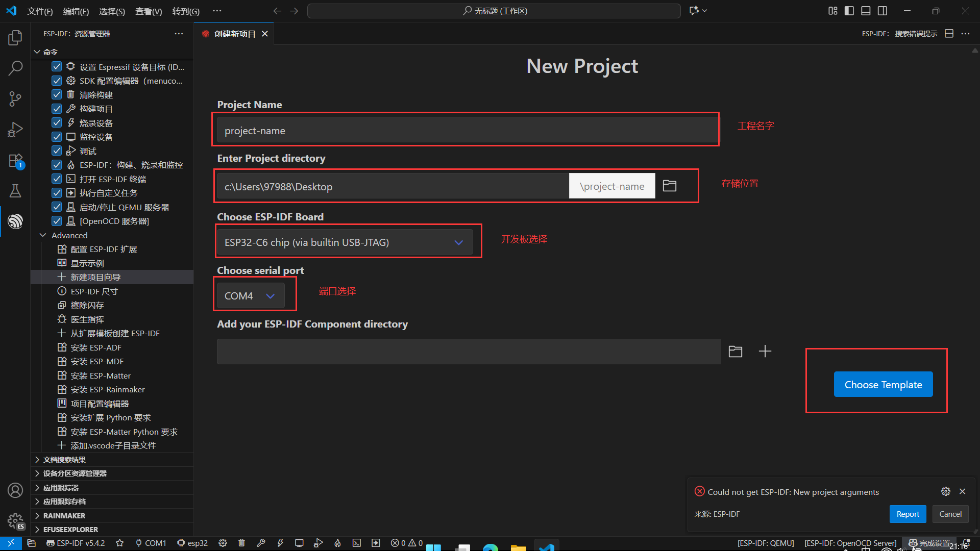Click the flash method star icon in status bar
Screen dimensions: 980x551
pos(119,543)
